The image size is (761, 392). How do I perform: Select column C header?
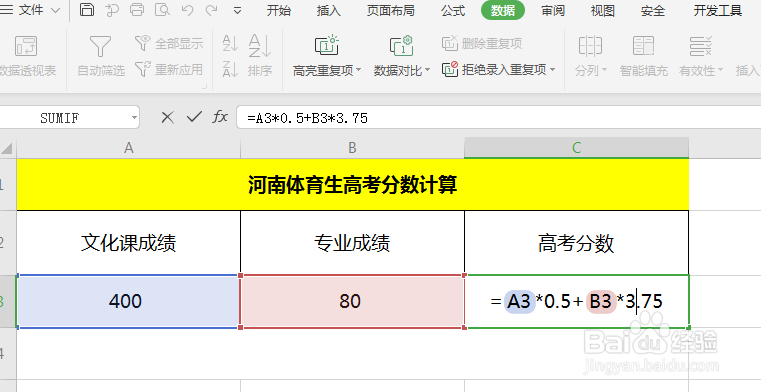577,147
